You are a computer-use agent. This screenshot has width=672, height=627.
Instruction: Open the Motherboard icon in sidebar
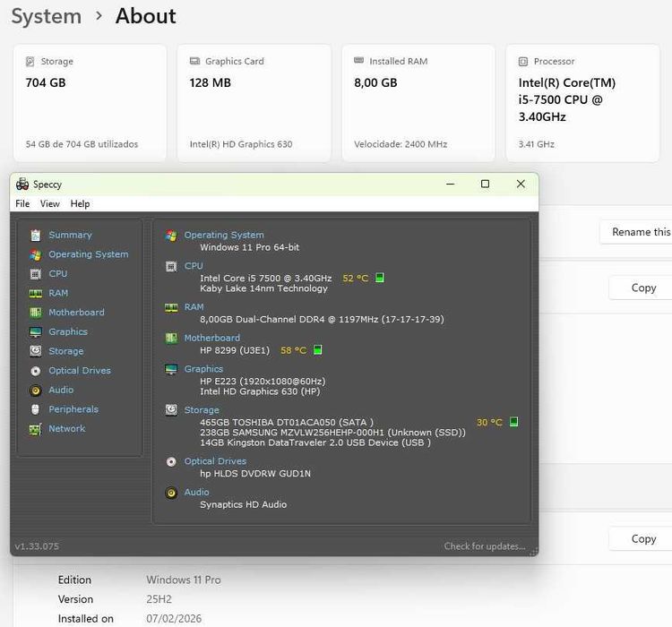point(36,313)
